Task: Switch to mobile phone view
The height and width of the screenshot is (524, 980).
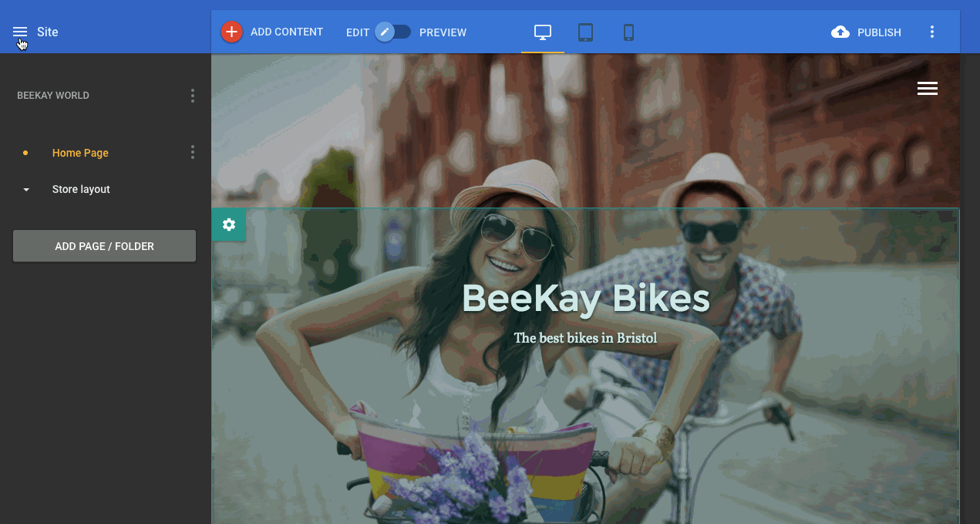Action: tap(628, 32)
